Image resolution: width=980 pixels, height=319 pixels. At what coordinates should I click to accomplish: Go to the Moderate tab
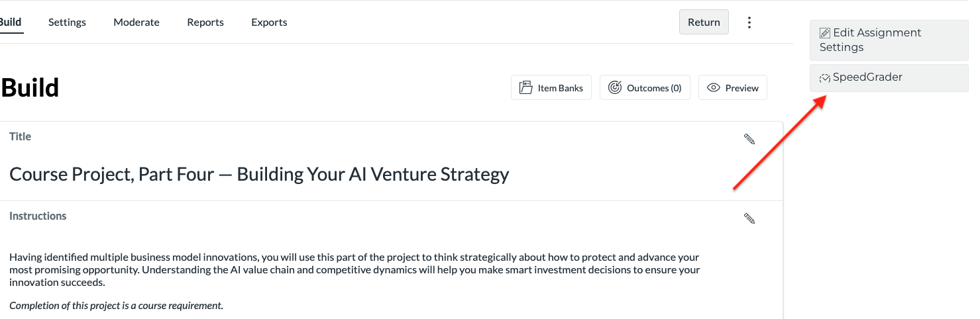pos(136,23)
